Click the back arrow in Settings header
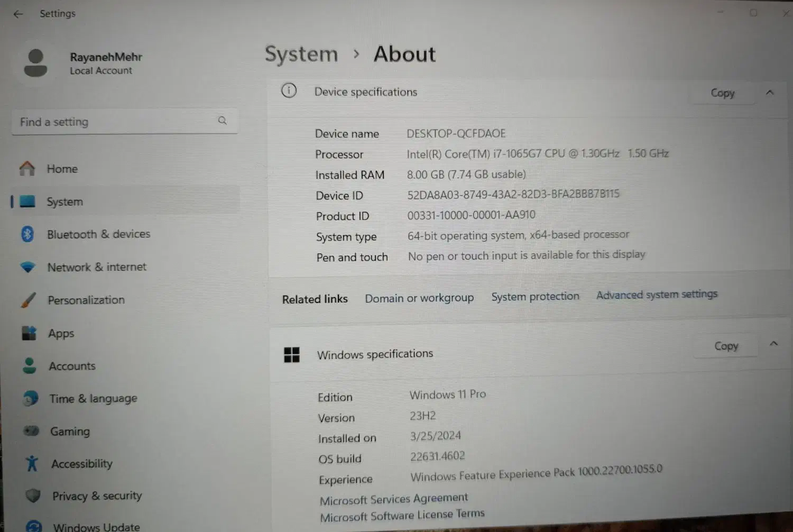This screenshot has height=532, width=793. tap(18, 14)
